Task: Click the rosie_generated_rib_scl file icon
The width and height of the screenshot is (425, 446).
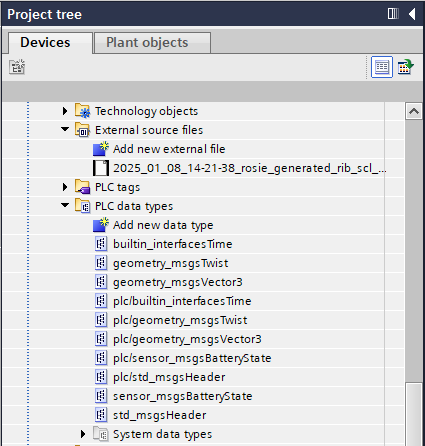Action: (101, 168)
